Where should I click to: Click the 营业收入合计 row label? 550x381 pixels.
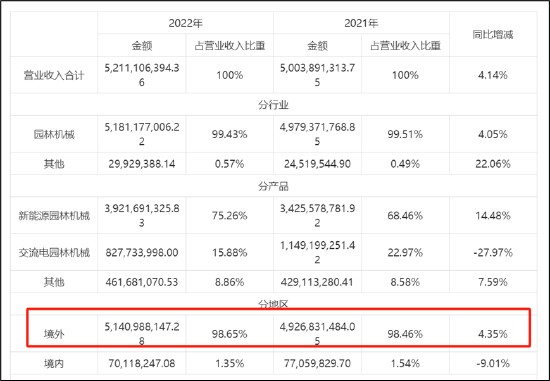tap(54, 75)
